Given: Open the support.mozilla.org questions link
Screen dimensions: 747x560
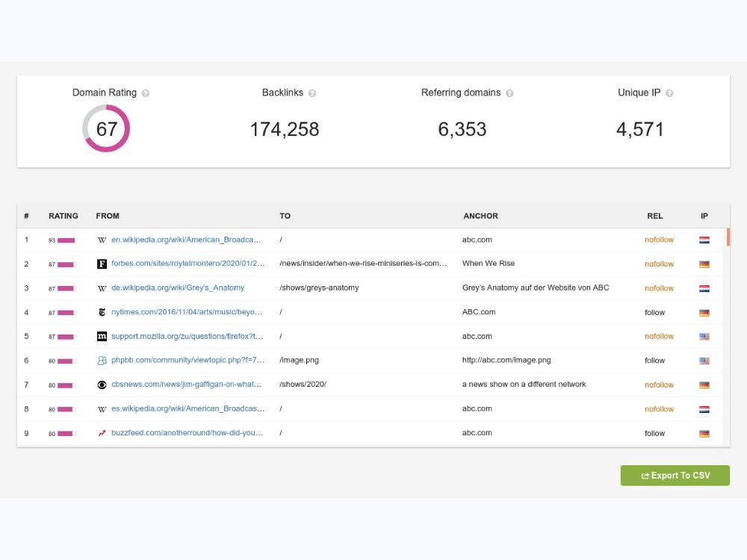Looking at the screenshot, I should [x=187, y=336].
